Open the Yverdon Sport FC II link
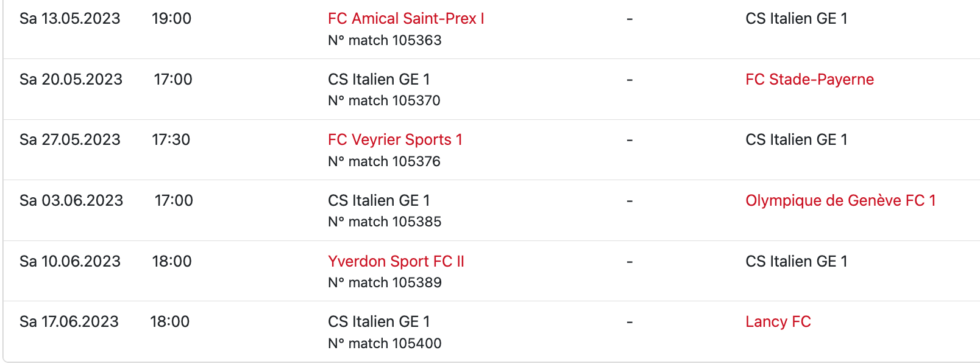 pyautogui.click(x=396, y=262)
